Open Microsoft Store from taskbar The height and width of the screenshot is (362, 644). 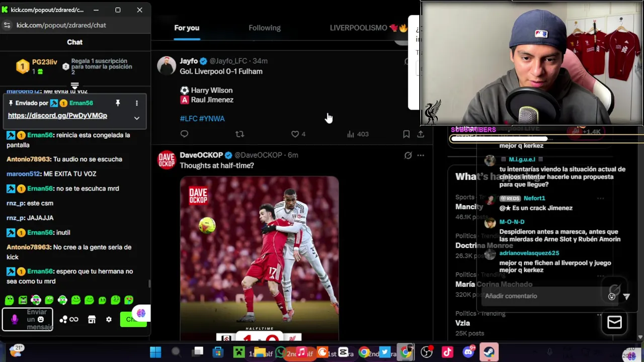[218, 352]
